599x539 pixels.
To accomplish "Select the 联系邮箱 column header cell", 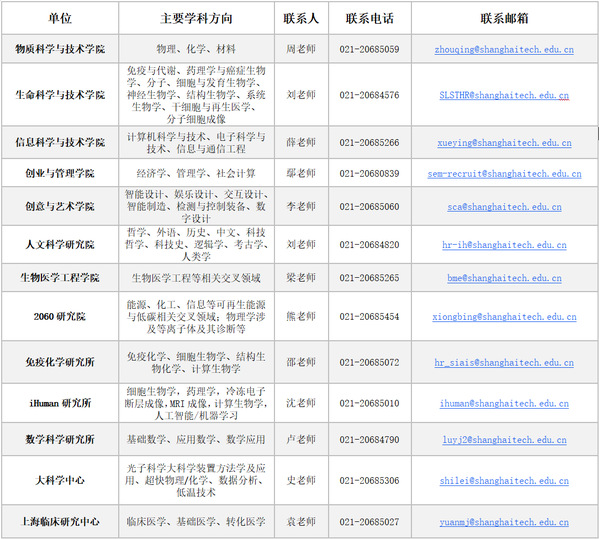I will click(504, 18).
